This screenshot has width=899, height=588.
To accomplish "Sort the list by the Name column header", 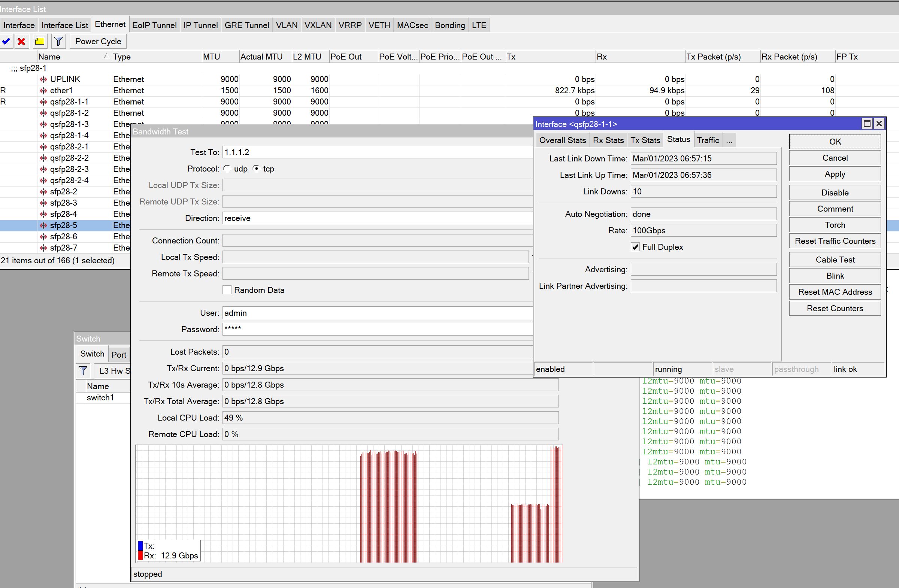I will click(74, 57).
